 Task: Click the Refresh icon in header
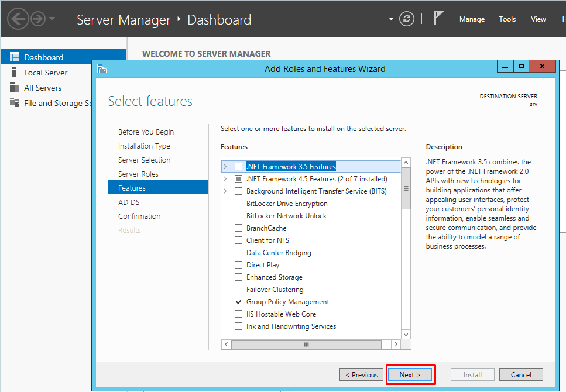coord(406,19)
